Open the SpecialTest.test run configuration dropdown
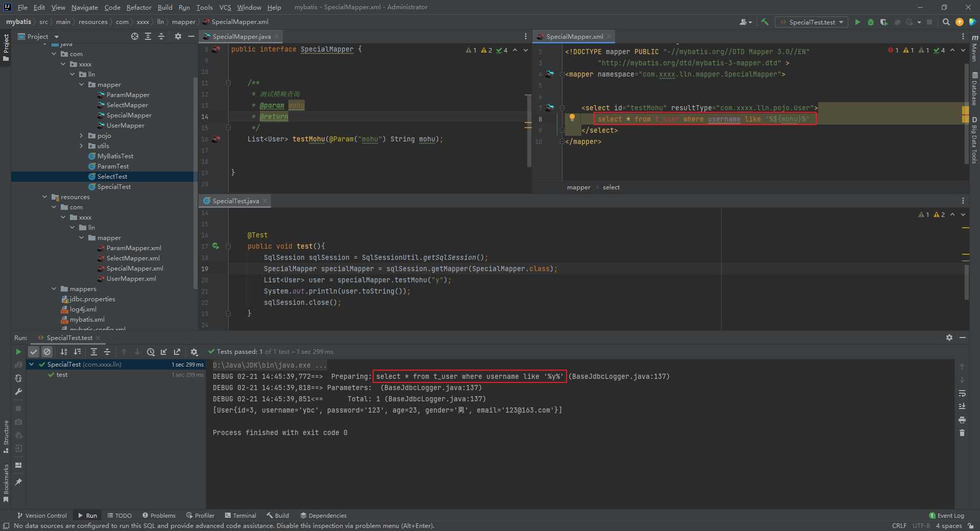 (812, 22)
